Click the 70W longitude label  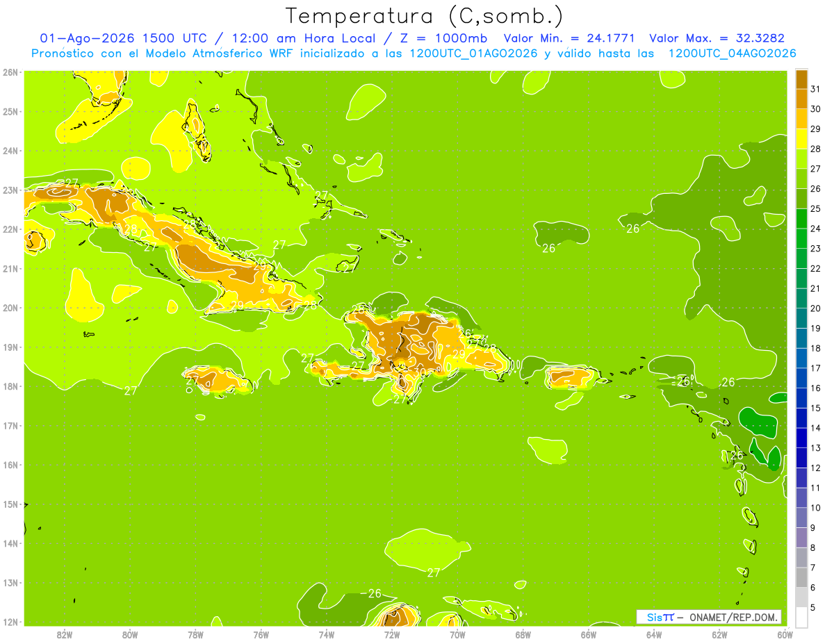pos(457,634)
